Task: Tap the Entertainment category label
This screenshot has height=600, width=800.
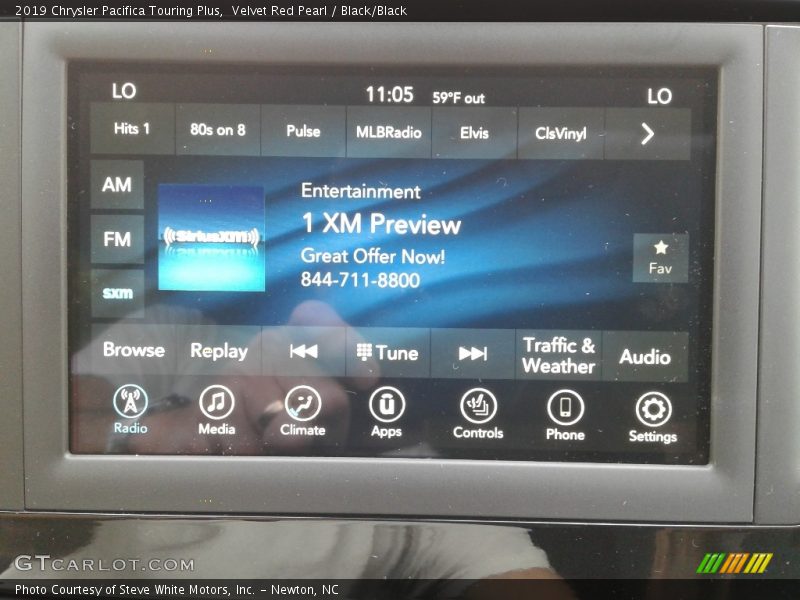Action: (361, 191)
